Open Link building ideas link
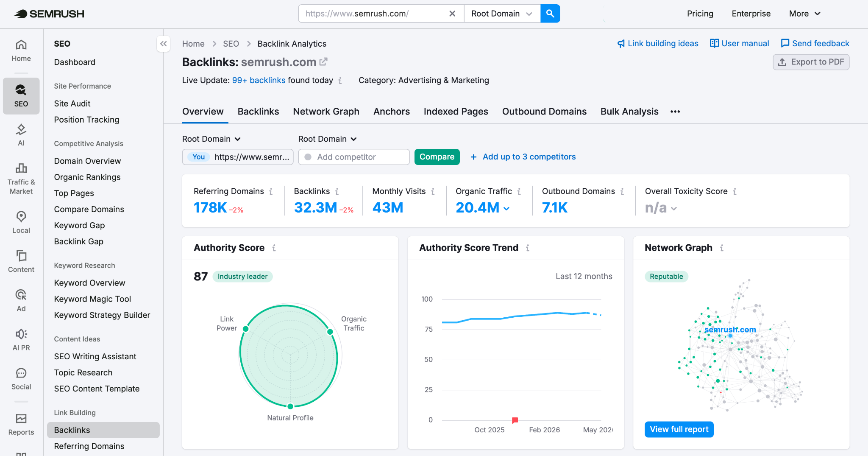The image size is (868, 456). 658,43
